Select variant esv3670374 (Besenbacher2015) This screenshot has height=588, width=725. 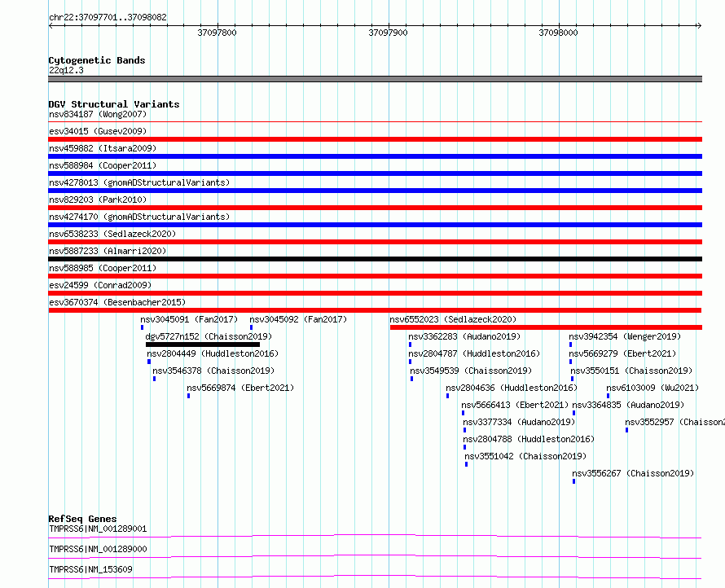coord(117,302)
